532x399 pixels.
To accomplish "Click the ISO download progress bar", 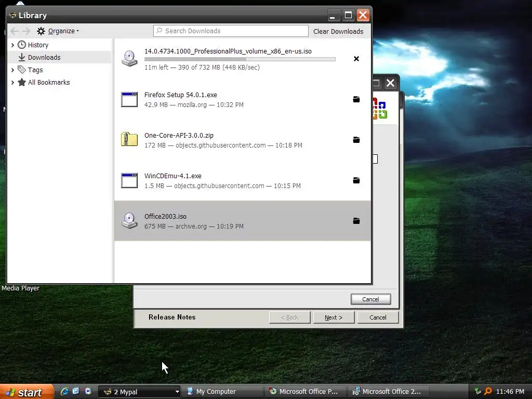I will pyautogui.click(x=240, y=59).
